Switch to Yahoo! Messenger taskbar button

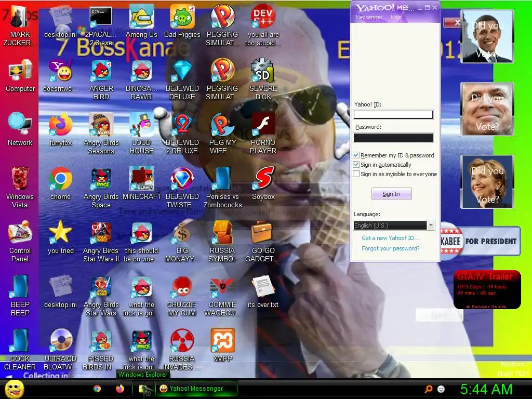pyautogui.click(x=197, y=389)
